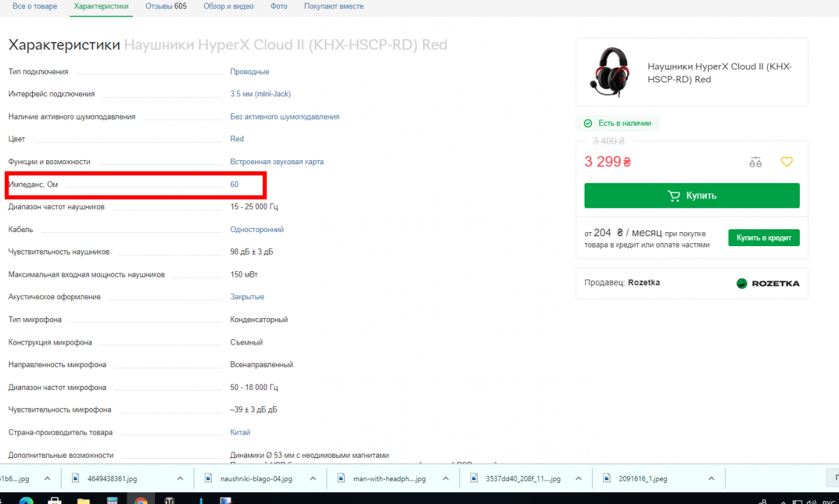This screenshot has height=504, width=839.
Task: Click the green Купить button
Action: coord(691,196)
